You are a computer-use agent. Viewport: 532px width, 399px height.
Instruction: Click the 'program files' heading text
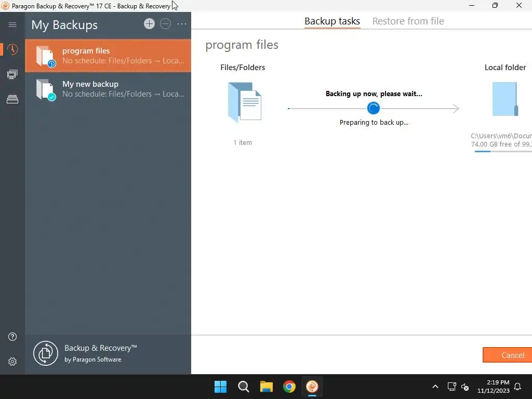pyautogui.click(x=242, y=45)
